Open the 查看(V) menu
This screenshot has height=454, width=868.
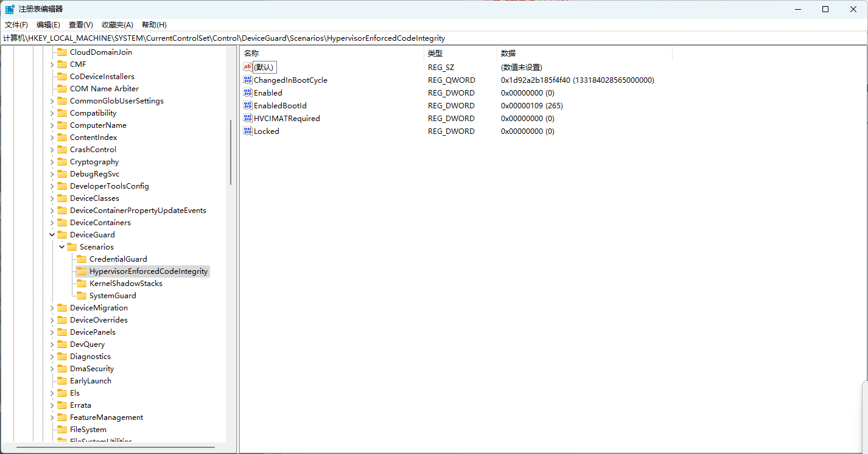click(80, 25)
